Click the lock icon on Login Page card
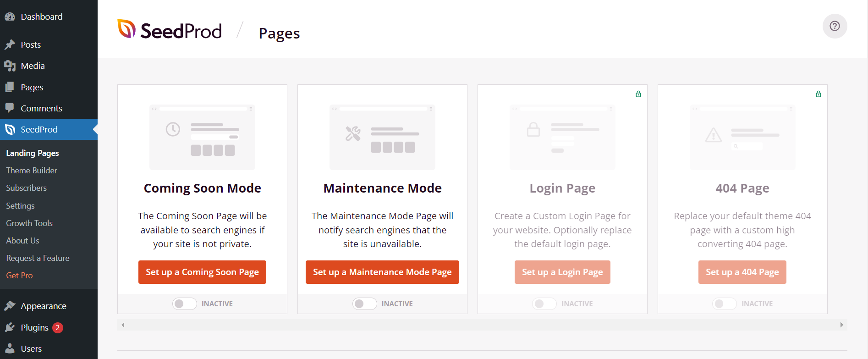Screen dimensions: 868x359 click(x=638, y=94)
